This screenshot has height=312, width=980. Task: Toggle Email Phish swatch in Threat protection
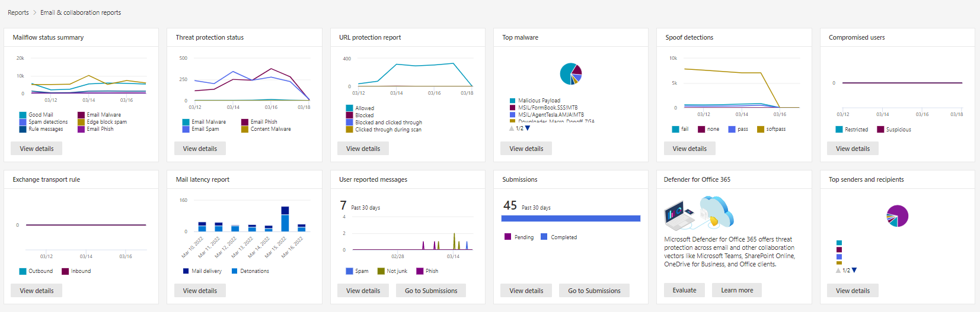[245, 122]
